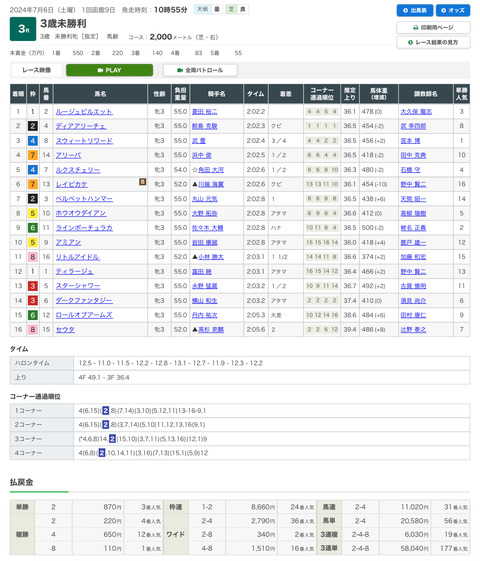This screenshot has height=561, width=480.
Task: Click highlighted horse 2 in 1コーナー order
Action: pyautogui.click(x=106, y=410)
